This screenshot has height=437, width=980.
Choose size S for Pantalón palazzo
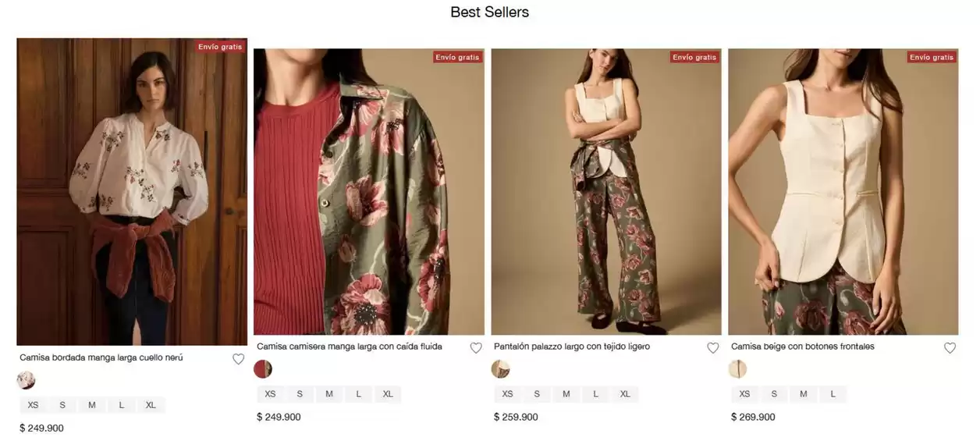coord(537,394)
